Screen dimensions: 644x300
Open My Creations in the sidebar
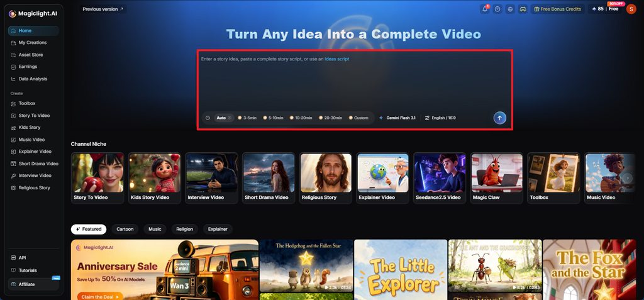33,43
